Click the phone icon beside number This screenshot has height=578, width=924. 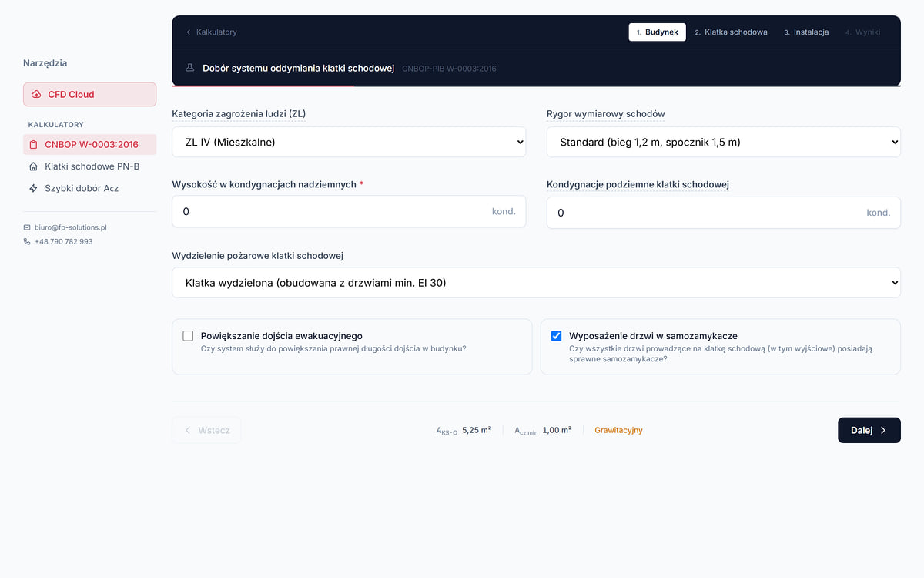click(27, 241)
